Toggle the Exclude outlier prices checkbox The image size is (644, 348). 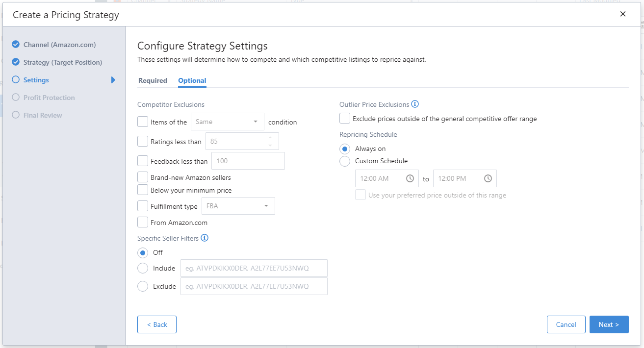pyautogui.click(x=345, y=119)
